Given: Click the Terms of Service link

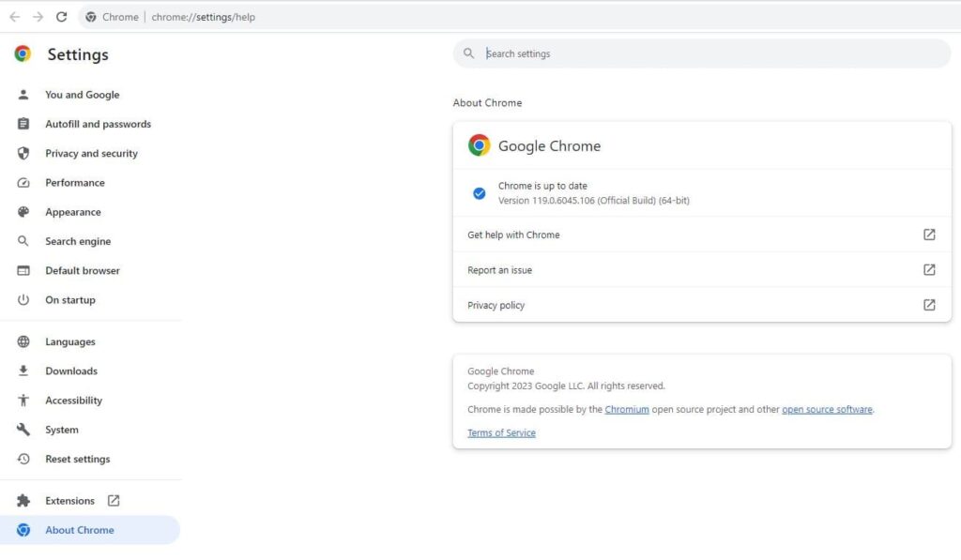Looking at the screenshot, I should click(x=501, y=432).
